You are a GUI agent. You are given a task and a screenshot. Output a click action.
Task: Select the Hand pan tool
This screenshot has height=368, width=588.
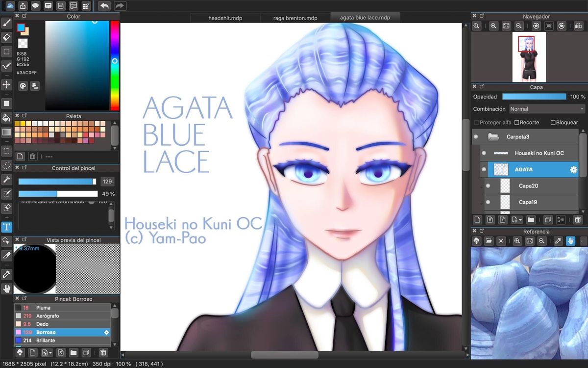click(6, 288)
